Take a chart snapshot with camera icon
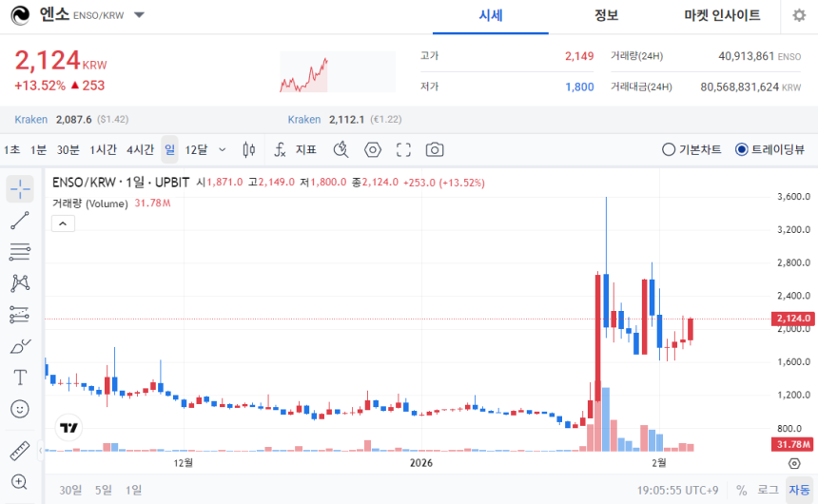 [x=435, y=150]
